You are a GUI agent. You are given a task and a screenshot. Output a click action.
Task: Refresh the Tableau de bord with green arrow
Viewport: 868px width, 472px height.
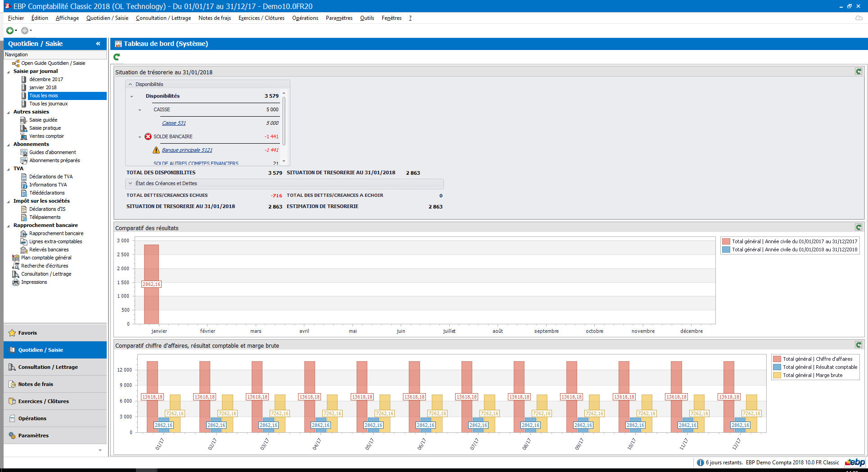tap(117, 57)
